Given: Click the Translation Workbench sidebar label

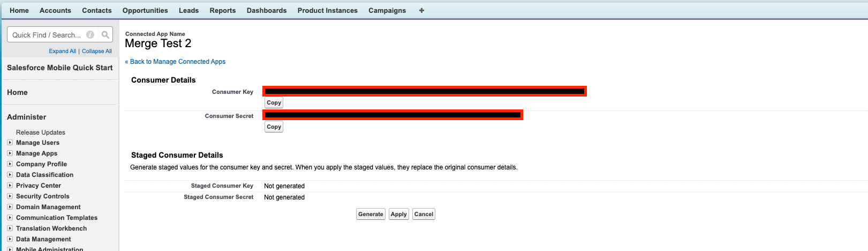Looking at the screenshot, I should click(51, 228).
